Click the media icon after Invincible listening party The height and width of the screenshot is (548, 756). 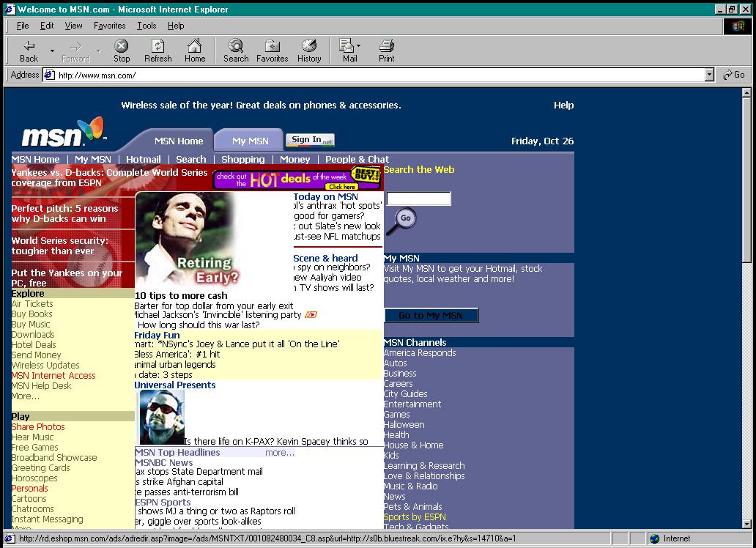[x=311, y=315]
